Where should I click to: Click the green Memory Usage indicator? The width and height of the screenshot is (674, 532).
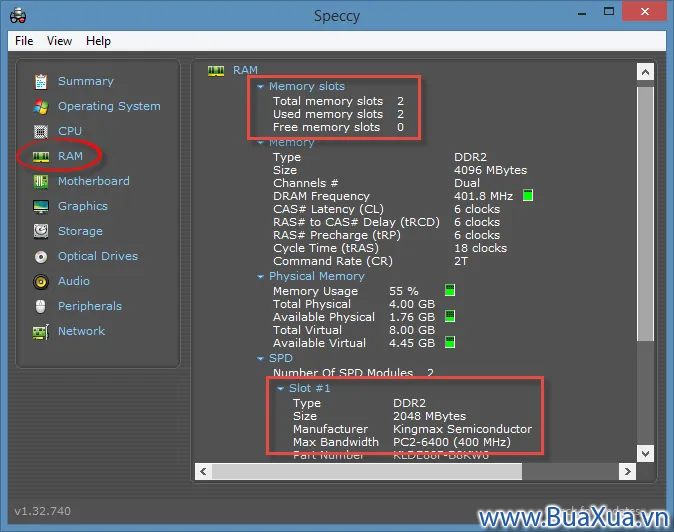click(450, 291)
